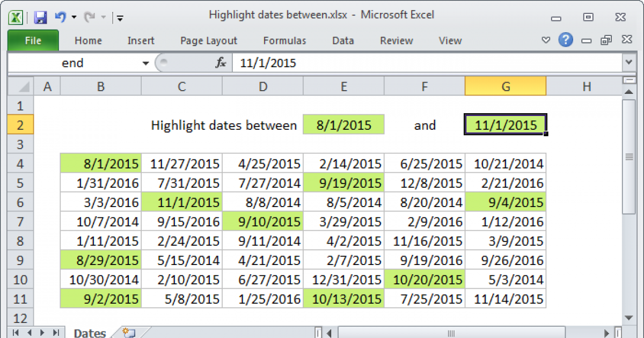Open the File tab
The width and height of the screenshot is (644, 338).
coord(33,41)
